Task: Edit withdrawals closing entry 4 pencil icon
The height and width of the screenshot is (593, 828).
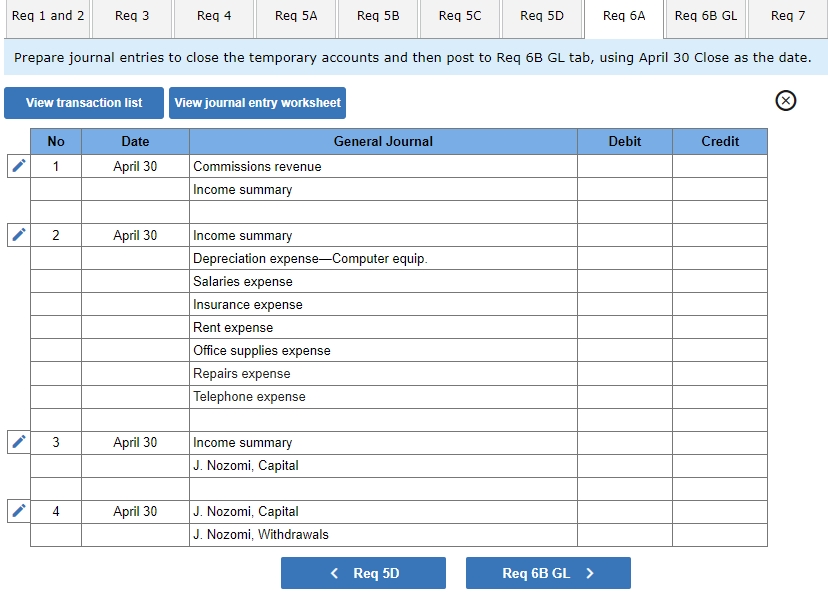Action: [17, 510]
